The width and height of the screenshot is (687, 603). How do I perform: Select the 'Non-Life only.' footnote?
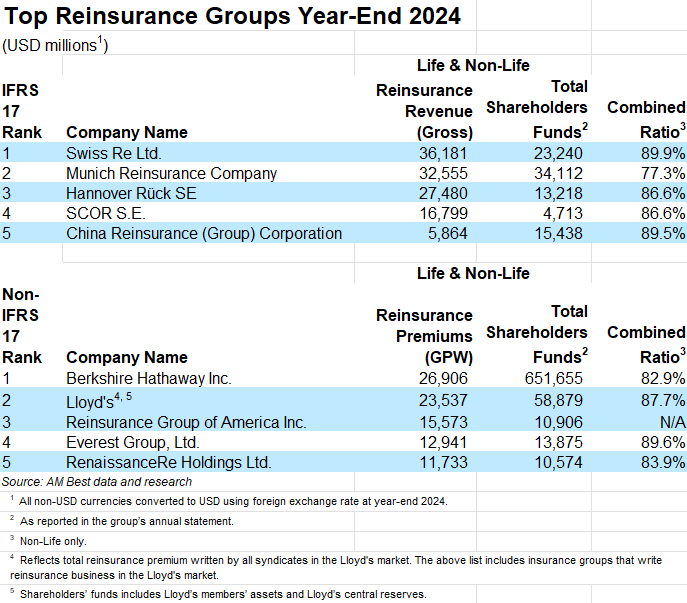coord(48,541)
